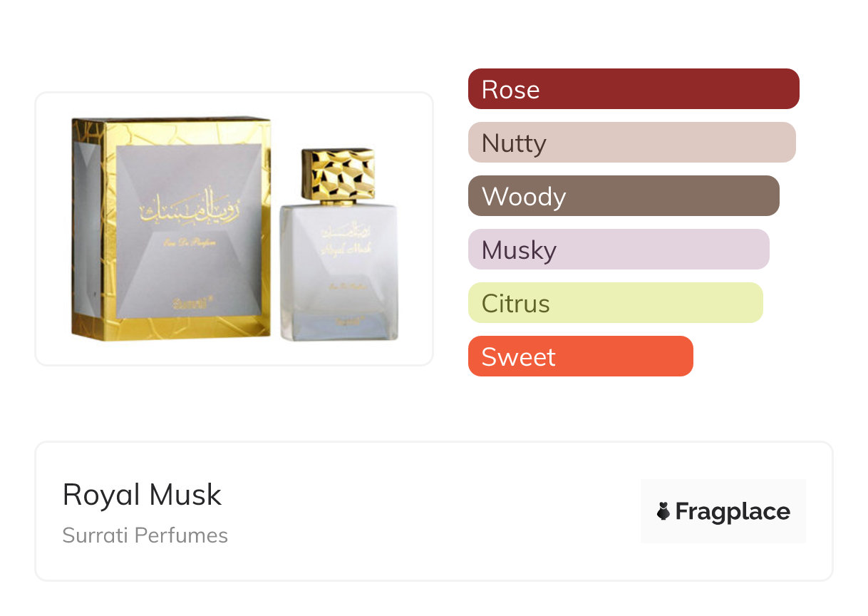Click the Rose label text
The height and width of the screenshot is (616, 868).
coord(511,90)
